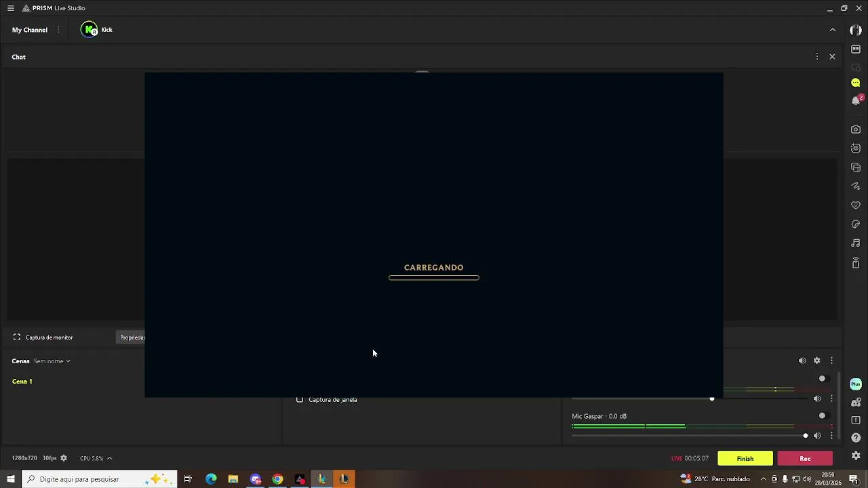Launch Microsoft Edge from the taskbar
Screen dimensions: 868x488
coord(211,479)
